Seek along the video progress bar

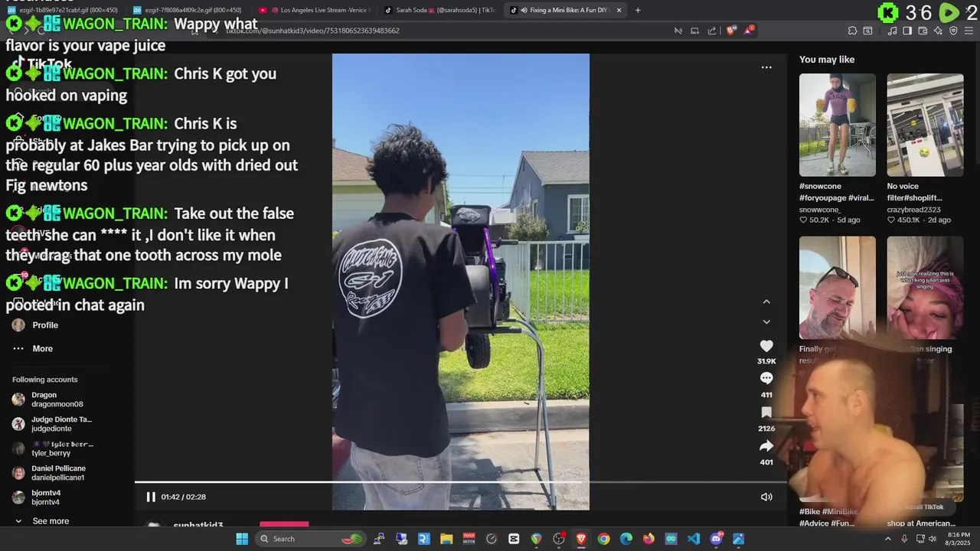coord(461,482)
